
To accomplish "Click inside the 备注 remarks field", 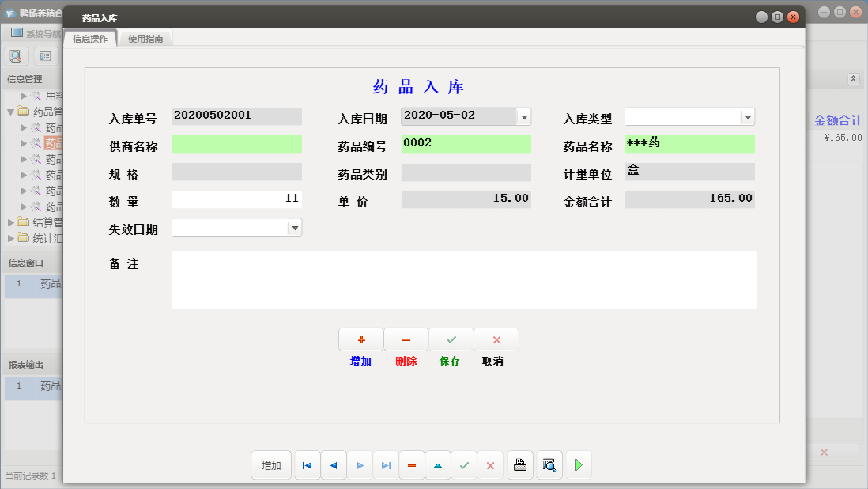I will click(x=465, y=281).
